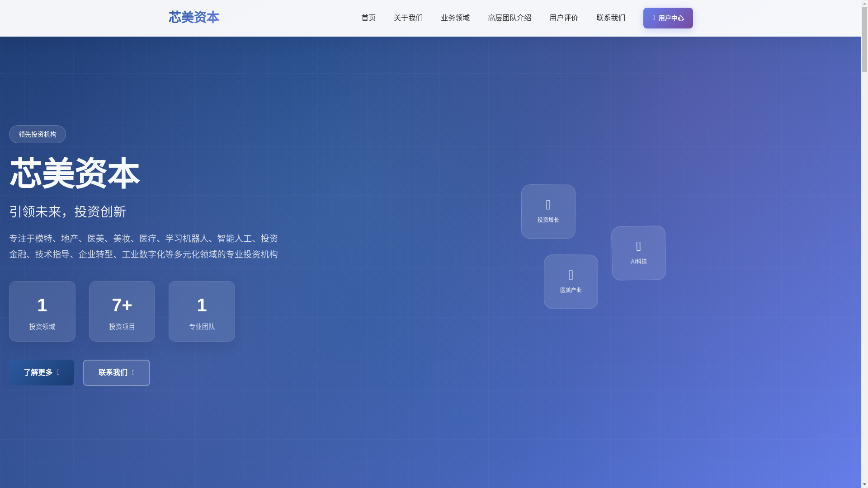Click the 医美产业 card label
Screen dimensions: 868x488
[571, 290]
